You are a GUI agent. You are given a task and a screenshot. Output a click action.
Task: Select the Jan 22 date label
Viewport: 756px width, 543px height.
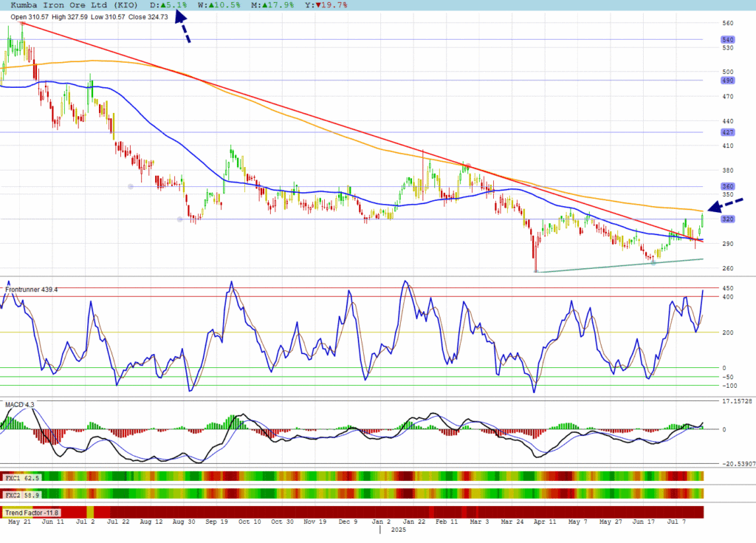click(x=414, y=522)
